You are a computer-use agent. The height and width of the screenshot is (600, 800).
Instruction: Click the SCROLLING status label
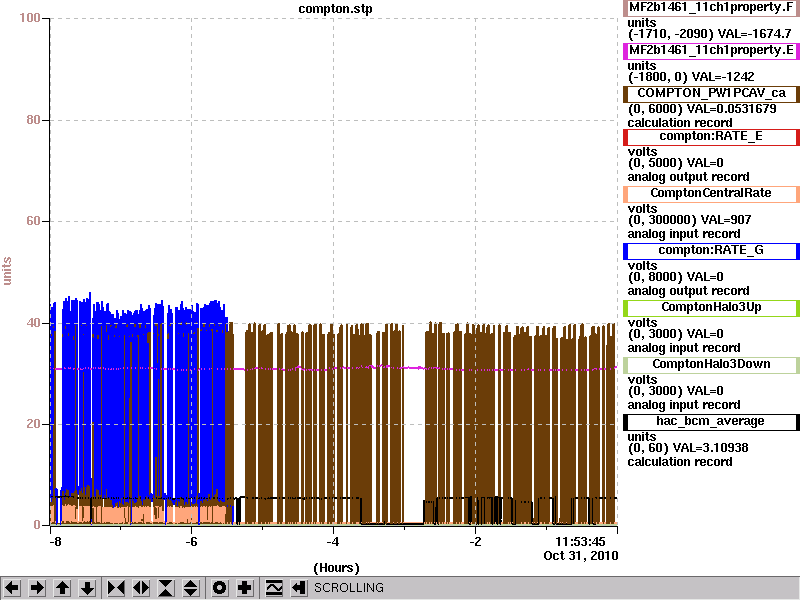[x=348, y=588]
